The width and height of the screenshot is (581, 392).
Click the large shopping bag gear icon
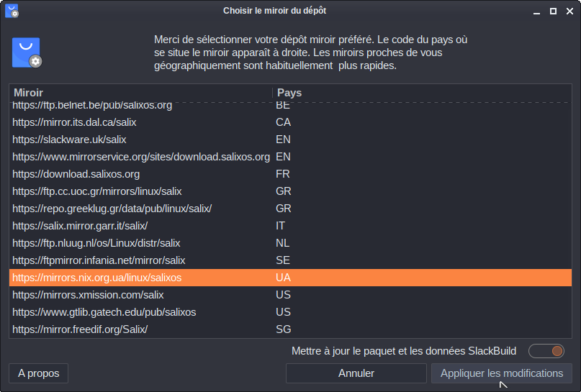27,53
